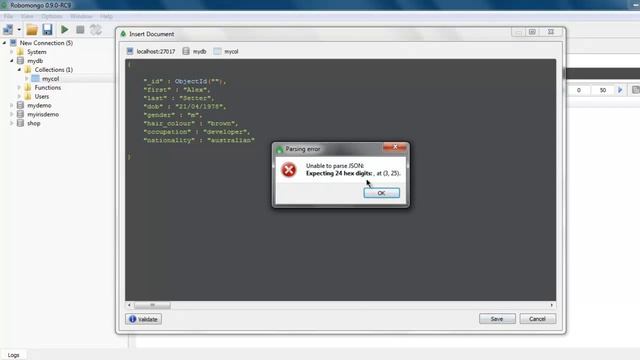The height and width of the screenshot is (360, 640).
Task: Select the Functions folder
Action: click(x=48, y=87)
